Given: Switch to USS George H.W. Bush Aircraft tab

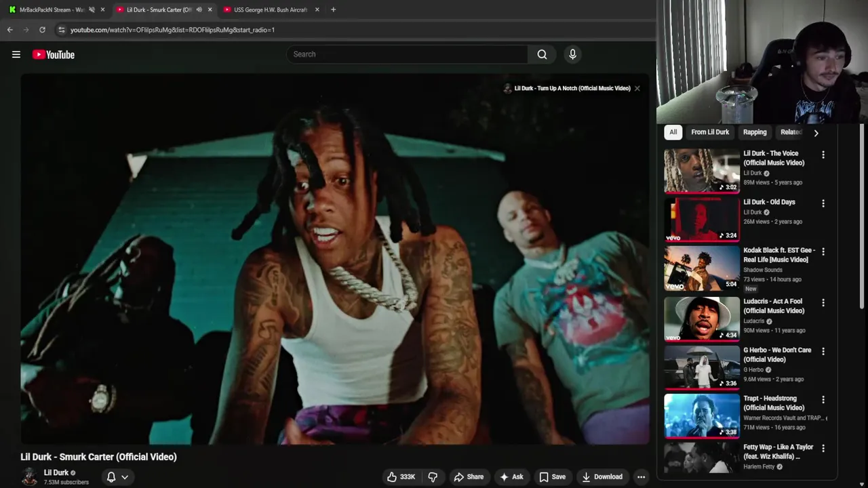Looking at the screenshot, I should pyautogui.click(x=271, y=9).
